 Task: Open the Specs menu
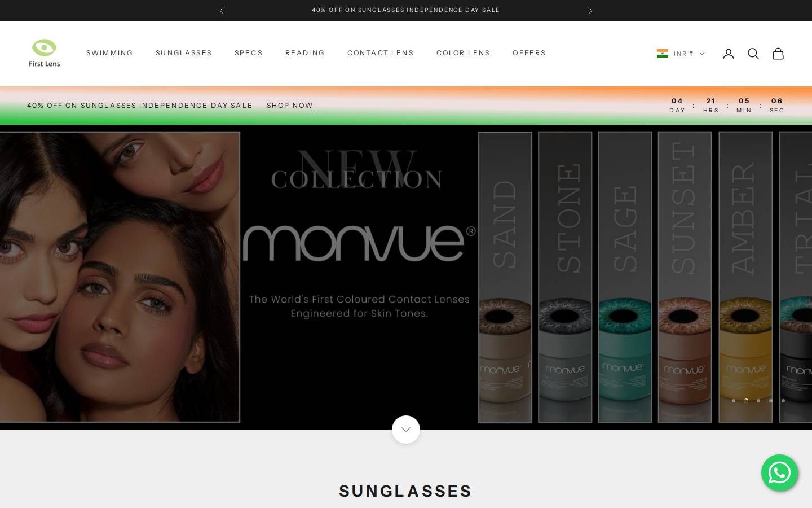coord(249,53)
